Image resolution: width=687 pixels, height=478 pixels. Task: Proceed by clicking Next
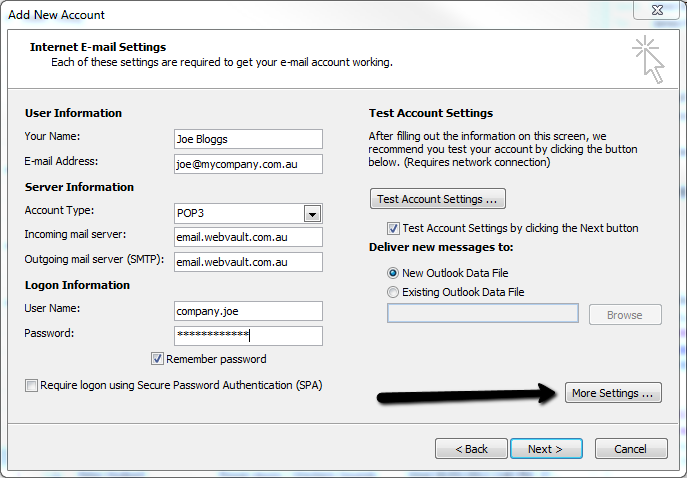coord(546,449)
